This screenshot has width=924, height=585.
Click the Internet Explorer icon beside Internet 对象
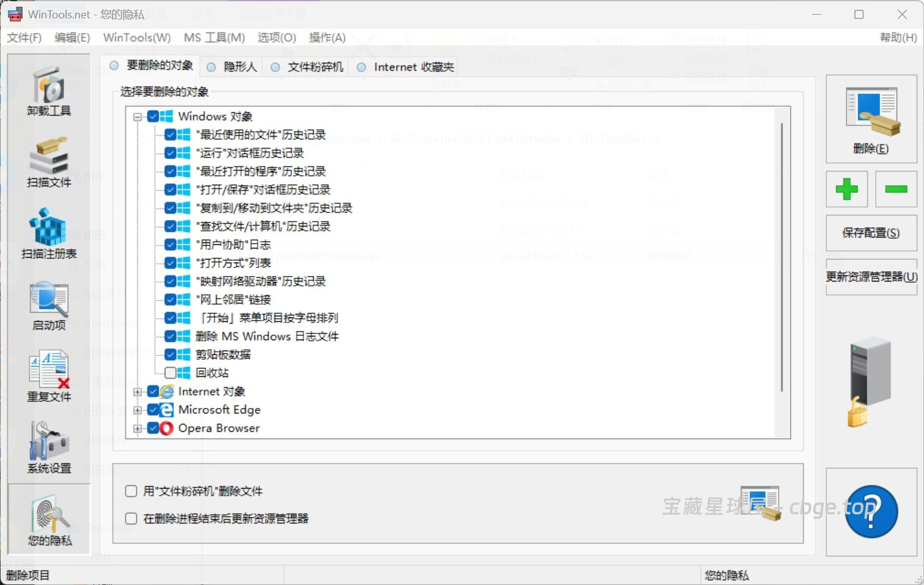pyautogui.click(x=167, y=391)
